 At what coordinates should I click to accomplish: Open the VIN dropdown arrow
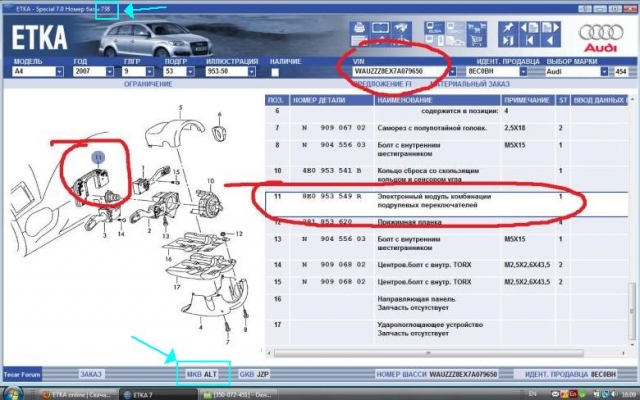click(x=453, y=71)
